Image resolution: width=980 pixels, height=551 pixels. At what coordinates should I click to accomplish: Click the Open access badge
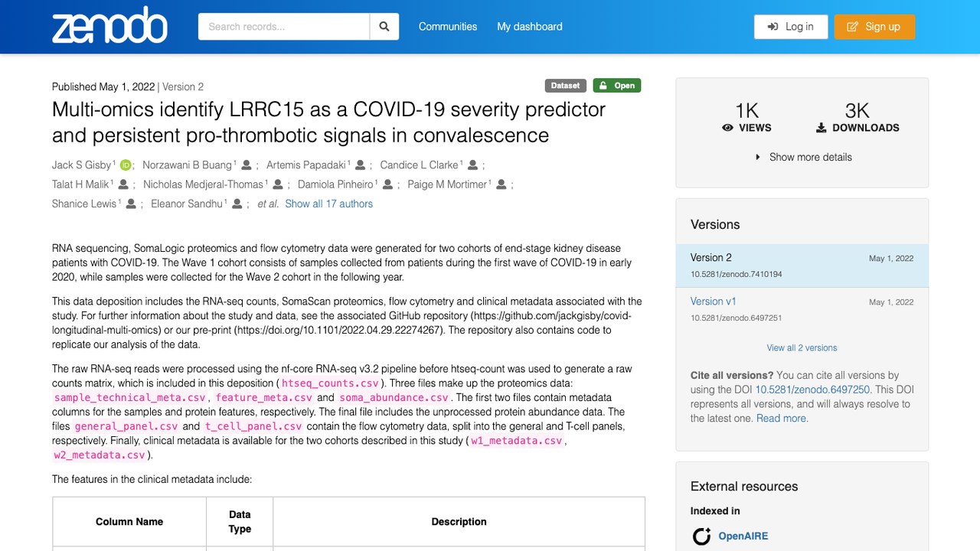click(x=617, y=86)
